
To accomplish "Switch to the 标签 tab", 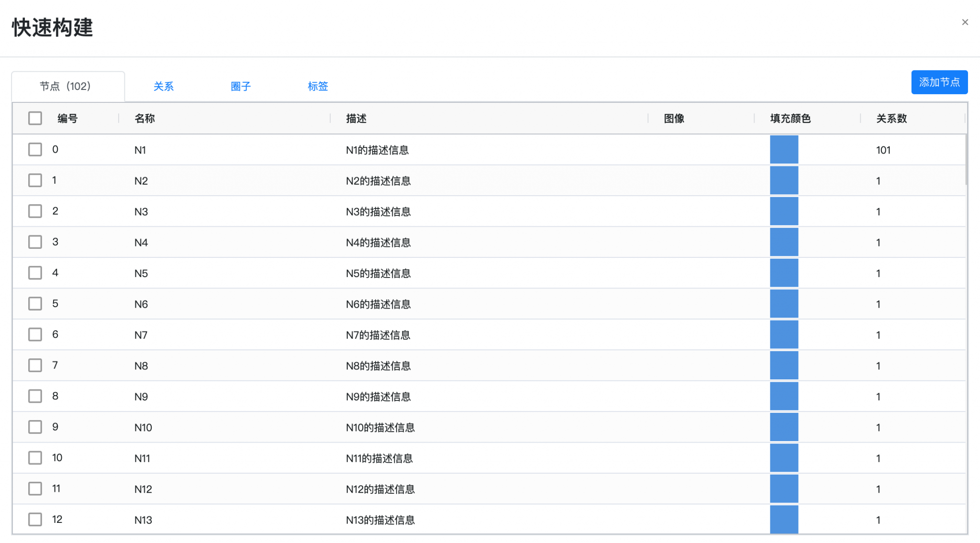I will tap(318, 87).
